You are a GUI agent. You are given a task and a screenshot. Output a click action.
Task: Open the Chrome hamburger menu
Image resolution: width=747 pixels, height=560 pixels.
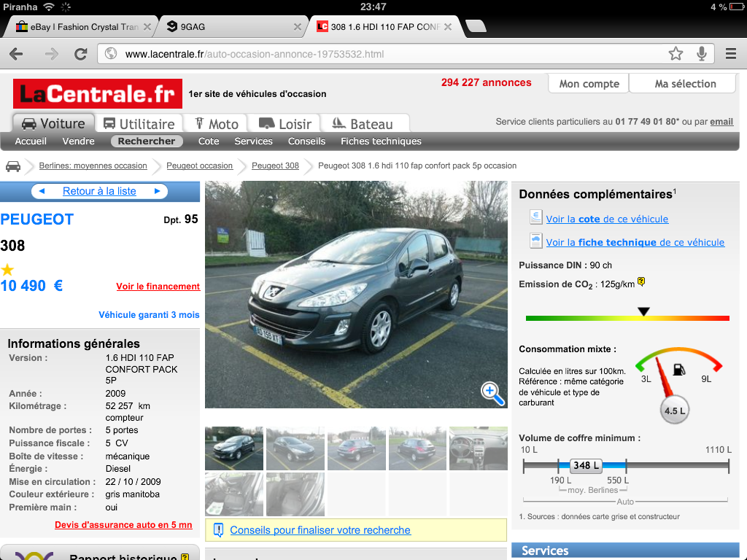point(730,53)
